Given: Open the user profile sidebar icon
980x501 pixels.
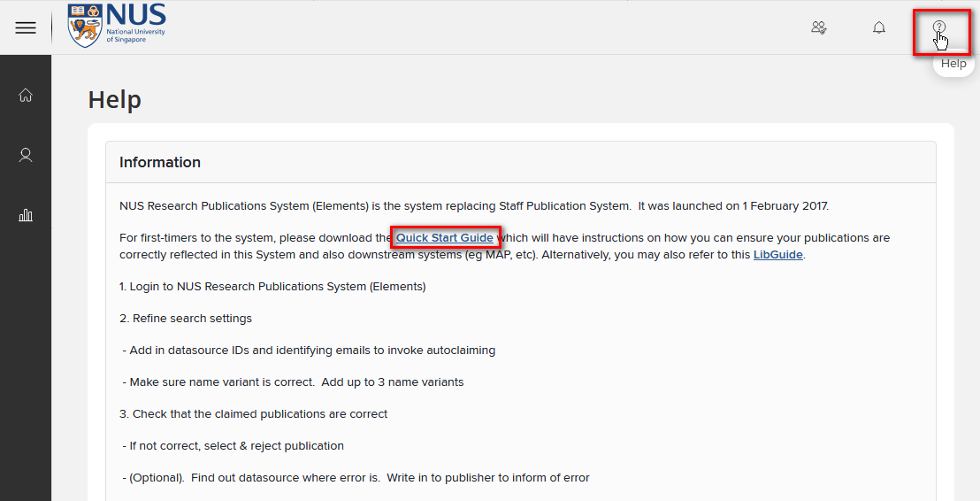Looking at the screenshot, I should 26,155.
